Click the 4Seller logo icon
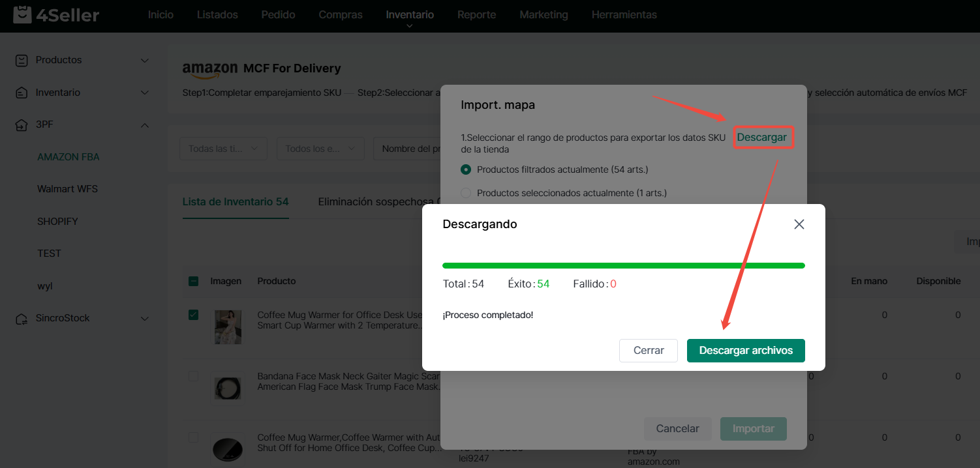 pos(22,14)
